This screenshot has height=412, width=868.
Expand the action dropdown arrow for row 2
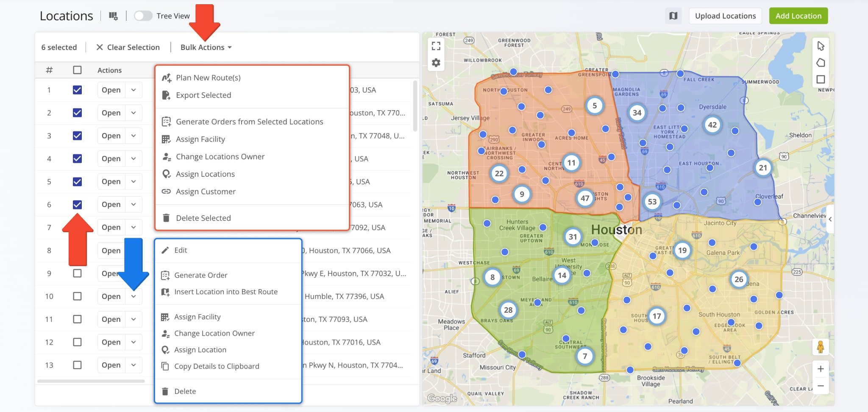click(134, 113)
